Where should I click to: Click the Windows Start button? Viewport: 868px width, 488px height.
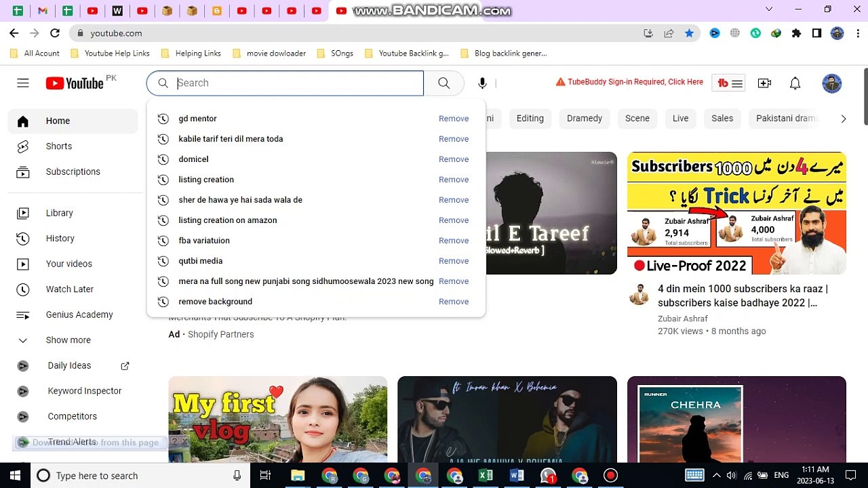15,475
